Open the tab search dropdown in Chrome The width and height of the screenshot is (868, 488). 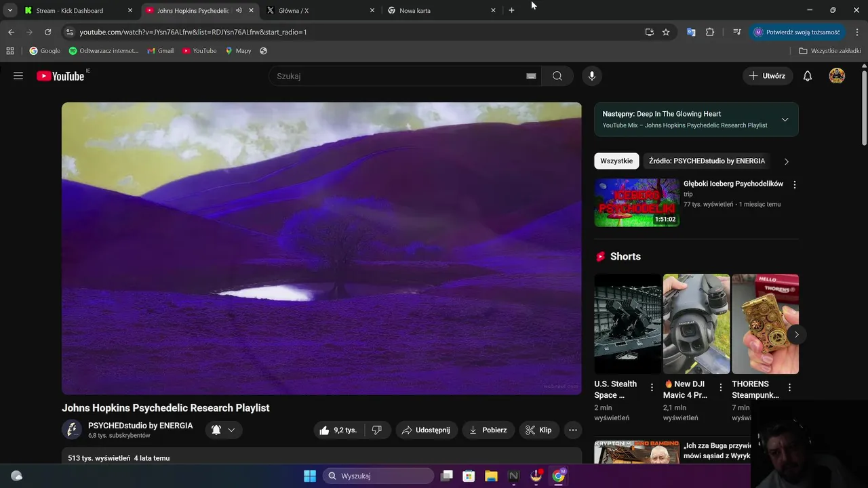pyautogui.click(x=9, y=10)
